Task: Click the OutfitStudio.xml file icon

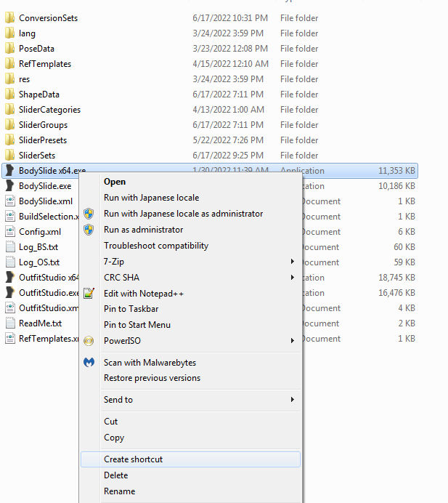Action: (10, 307)
